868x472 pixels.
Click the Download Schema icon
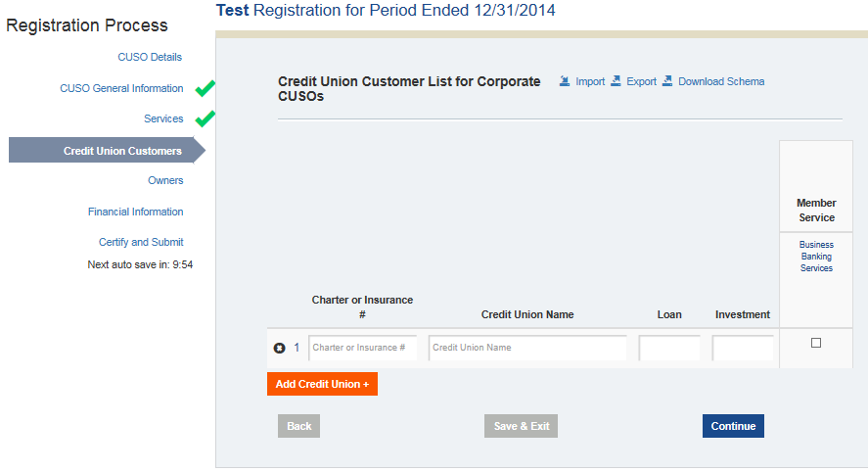coord(667,81)
